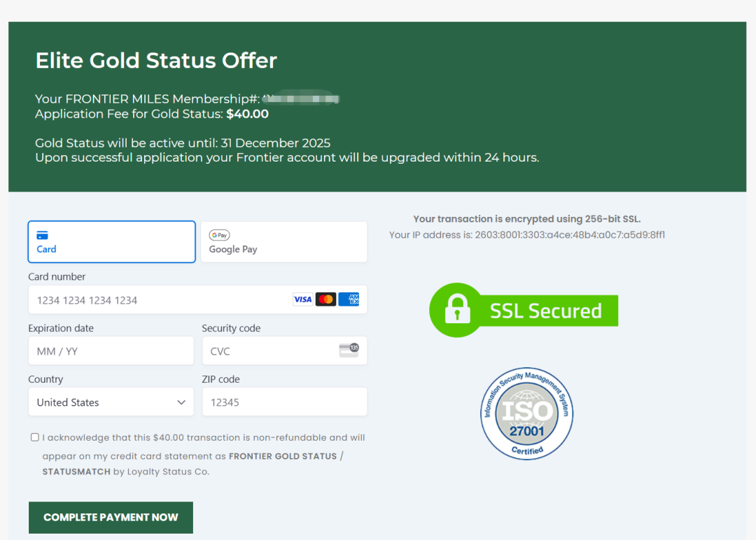Click the Visa card logo icon

click(302, 299)
